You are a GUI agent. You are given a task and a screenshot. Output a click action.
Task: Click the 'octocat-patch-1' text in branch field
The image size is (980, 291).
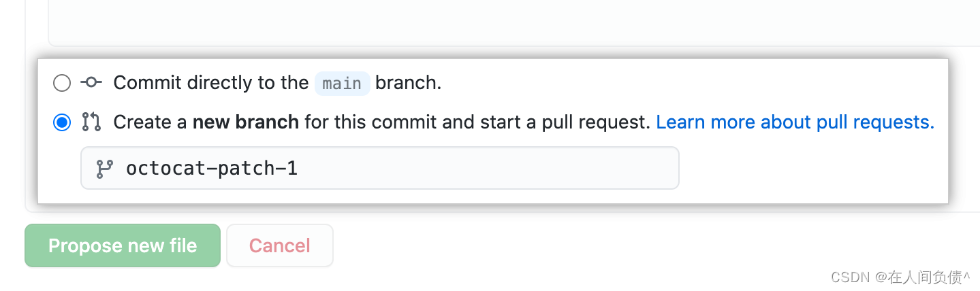click(212, 169)
